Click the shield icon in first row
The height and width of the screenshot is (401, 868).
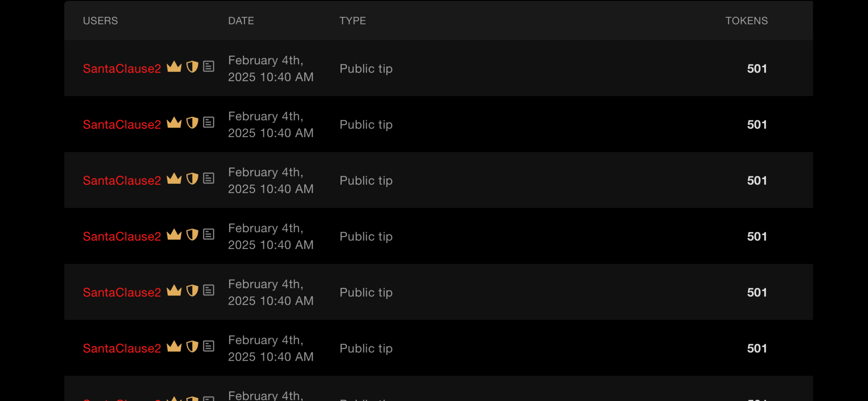click(x=192, y=67)
